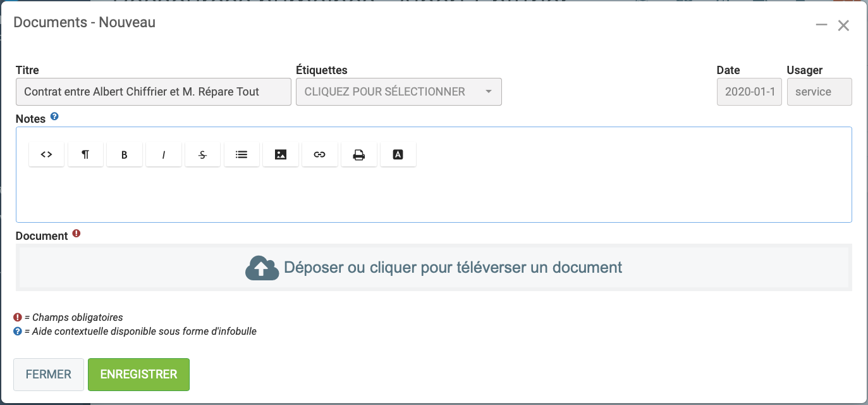Save the document with Enregistrer
868x405 pixels.
138,375
